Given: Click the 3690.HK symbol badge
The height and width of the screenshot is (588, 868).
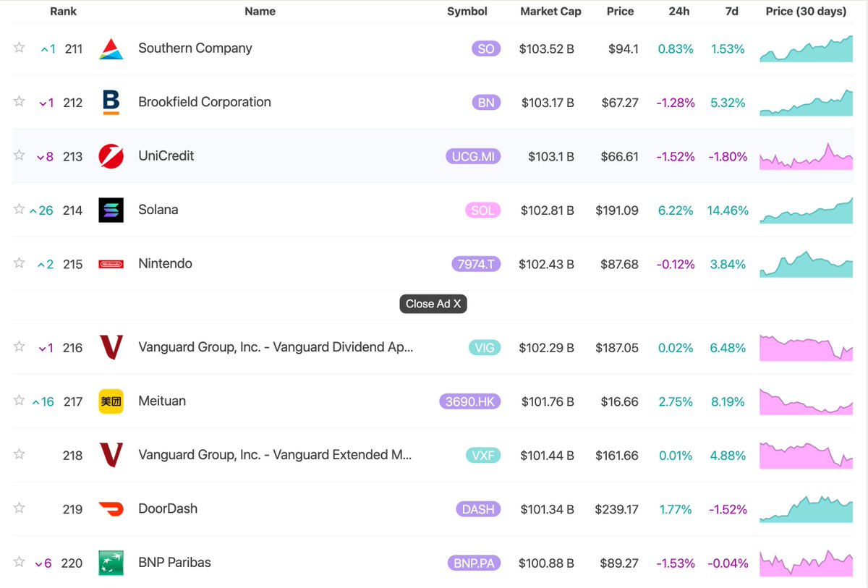Looking at the screenshot, I should [x=470, y=401].
